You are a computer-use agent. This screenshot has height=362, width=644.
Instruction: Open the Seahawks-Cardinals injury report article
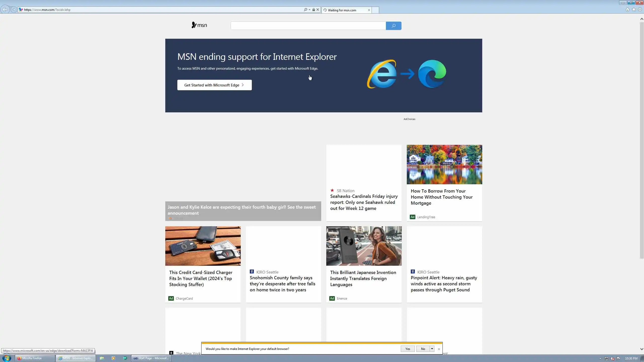tap(364, 202)
